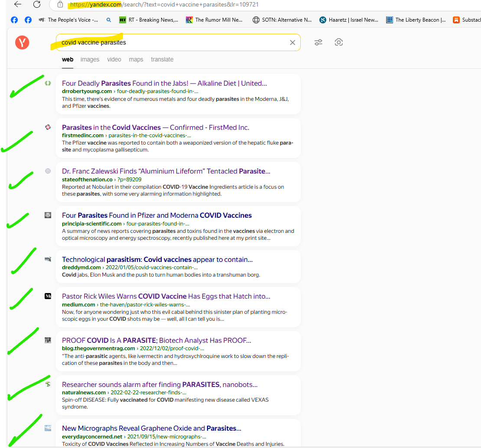This screenshot has width=481, height=448.
Task: Open Haaretz Israel News bookmark
Action: 348,20
